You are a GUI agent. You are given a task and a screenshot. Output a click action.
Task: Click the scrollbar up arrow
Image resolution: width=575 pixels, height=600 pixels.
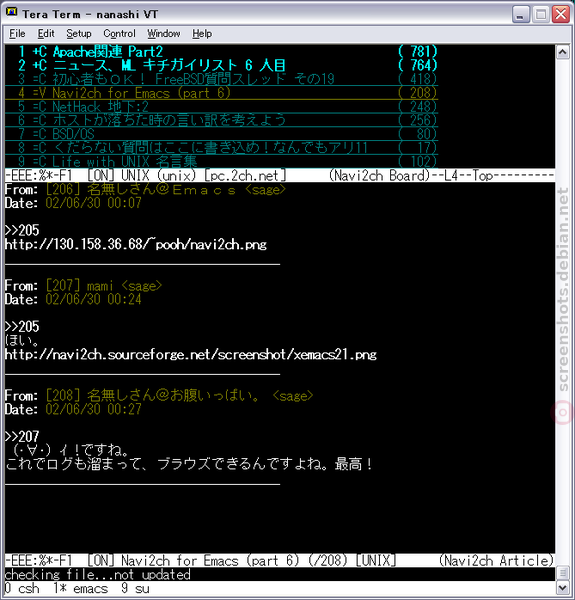562,52
